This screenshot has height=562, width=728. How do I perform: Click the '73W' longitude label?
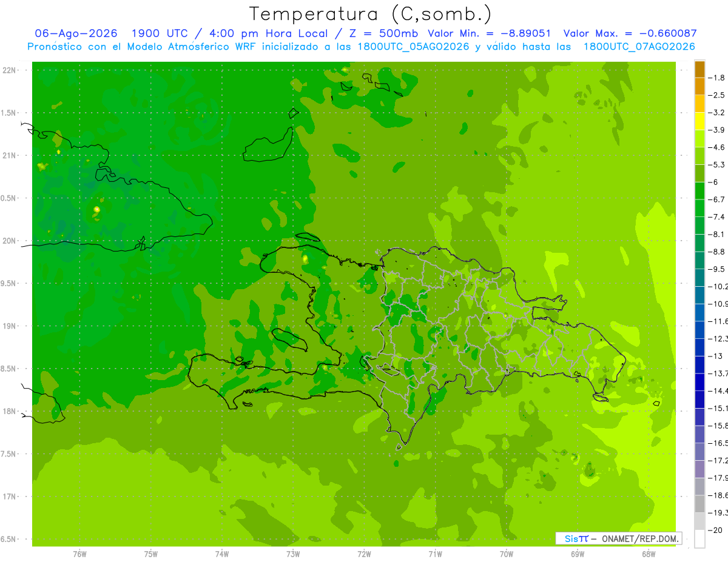293,554
